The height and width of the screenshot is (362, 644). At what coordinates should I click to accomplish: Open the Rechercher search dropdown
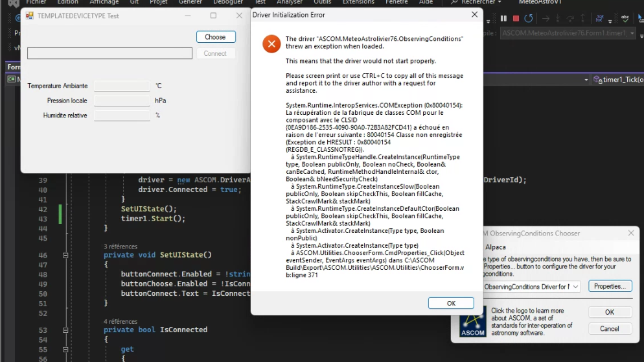[500, 2]
